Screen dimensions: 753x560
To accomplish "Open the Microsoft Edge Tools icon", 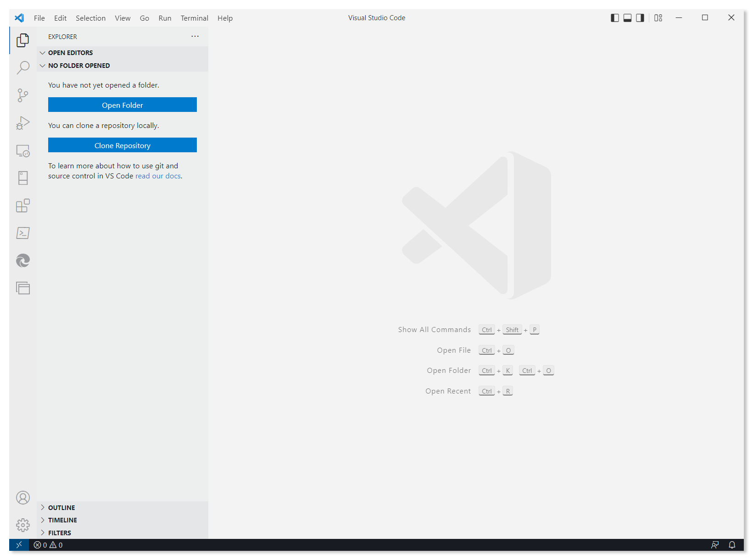I will (23, 261).
